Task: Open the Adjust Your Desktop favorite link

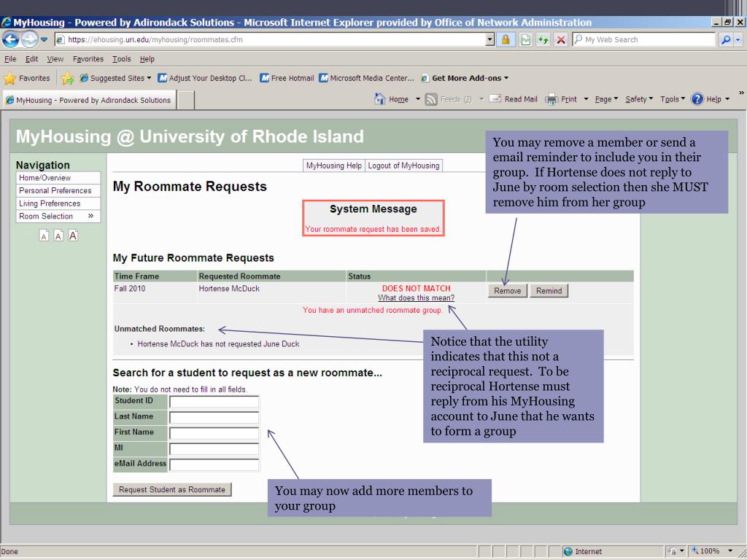Action: [205, 78]
